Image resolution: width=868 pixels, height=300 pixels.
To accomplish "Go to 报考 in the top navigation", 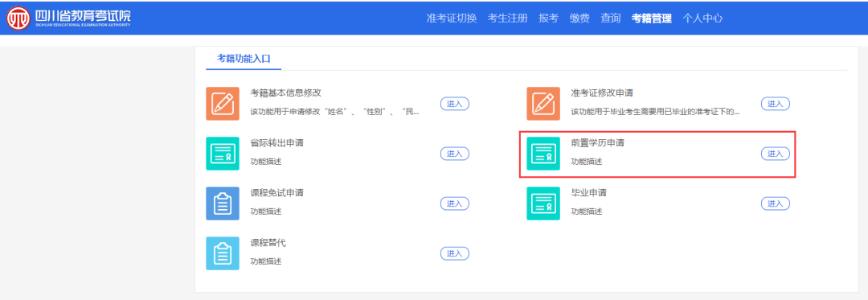I will (549, 18).
